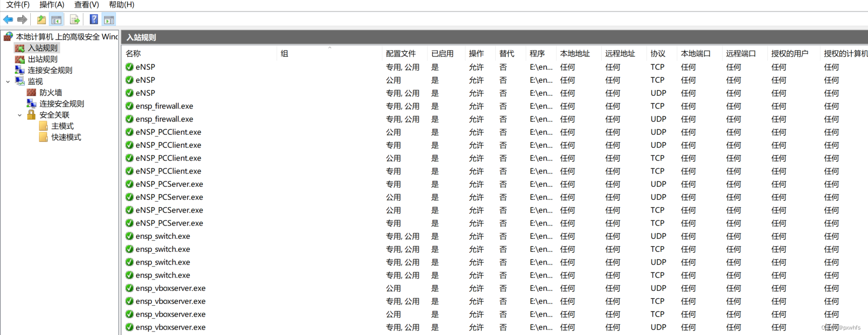Click the firewall root node icon
Image resolution: width=868 pixels, height=335 pixels.
(x=8, y=37)
